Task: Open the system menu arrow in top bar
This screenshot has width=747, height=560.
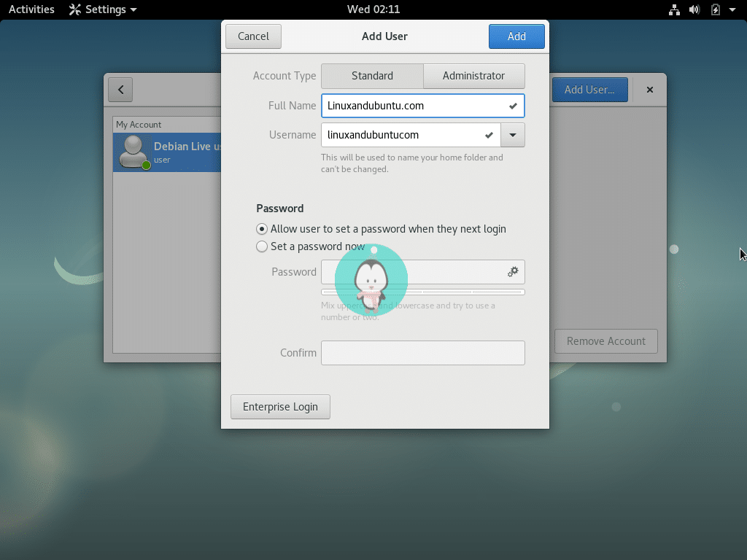Action: [x=734, y=9]
